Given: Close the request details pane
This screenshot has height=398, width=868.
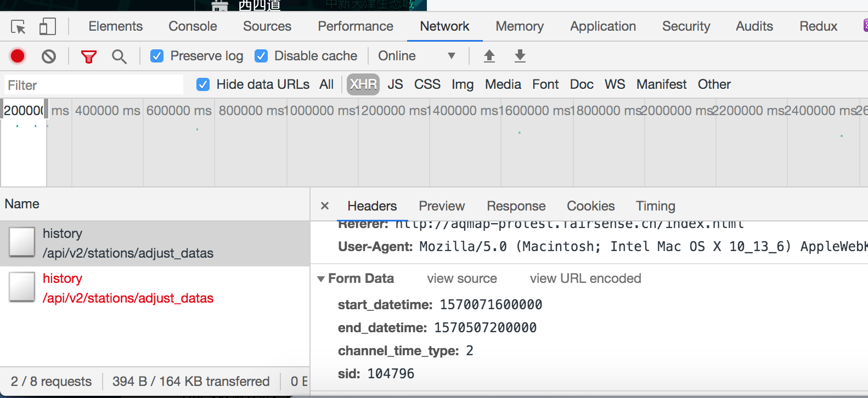Looking at the screenshot, I should pos(325,206).
